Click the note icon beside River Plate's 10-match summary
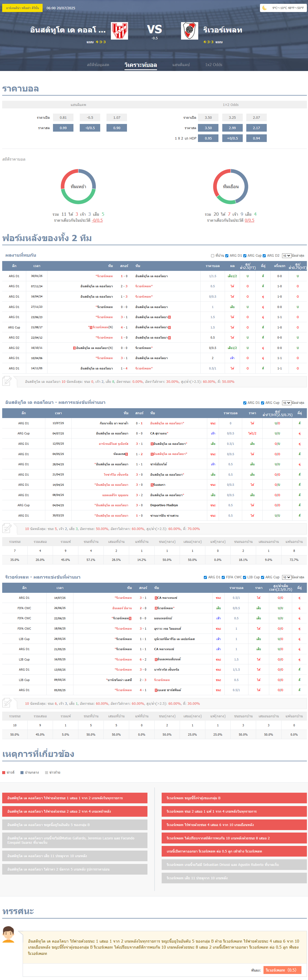The height and width of the screenshot is (980, 308). coord(7,703)
